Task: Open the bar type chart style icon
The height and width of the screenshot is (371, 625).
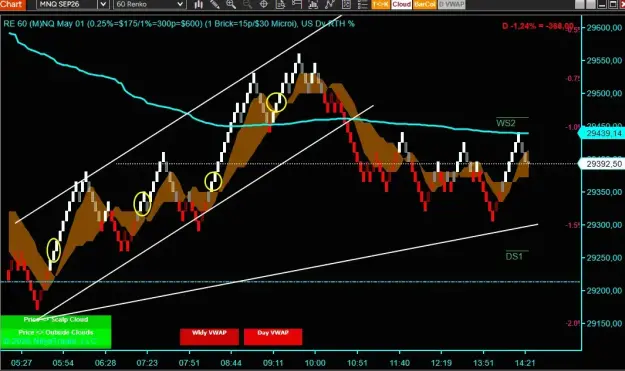Action: pyautogui.click(x=198, y=4)
